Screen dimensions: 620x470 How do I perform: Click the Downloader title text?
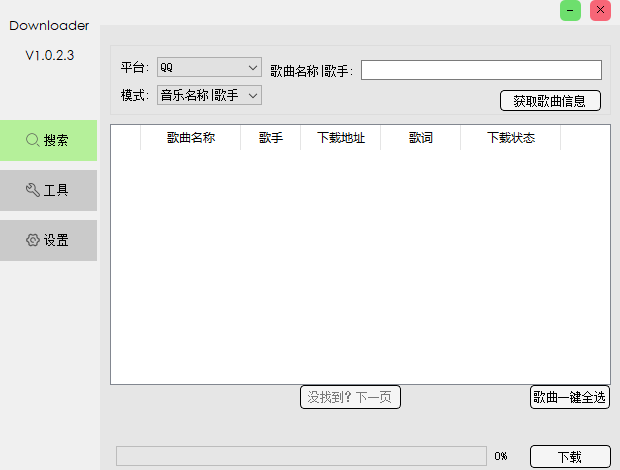49,26
